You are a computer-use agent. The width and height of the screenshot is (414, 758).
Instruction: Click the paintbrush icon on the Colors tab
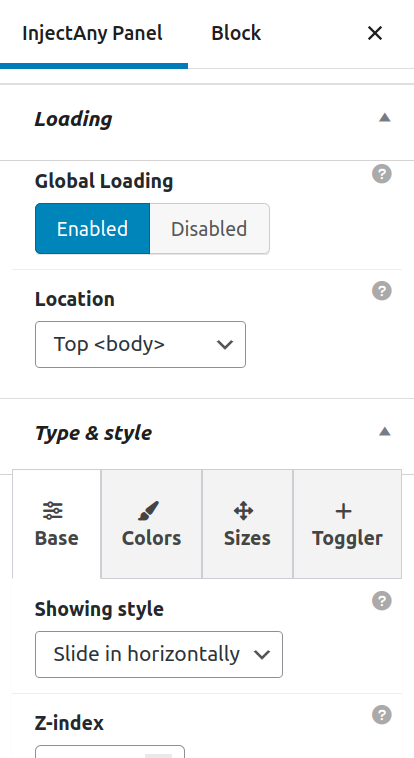click(x=148, y=510)
